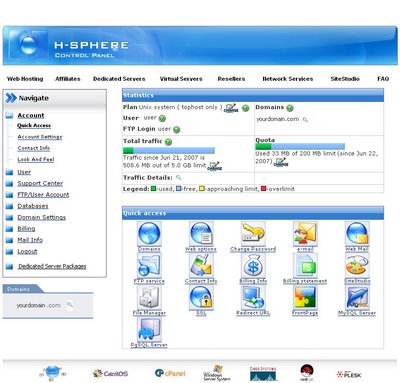The width and height of the screenshot is (400, 383).
Task: Open the Change Password key icon
Action: (x=253, y=234)
